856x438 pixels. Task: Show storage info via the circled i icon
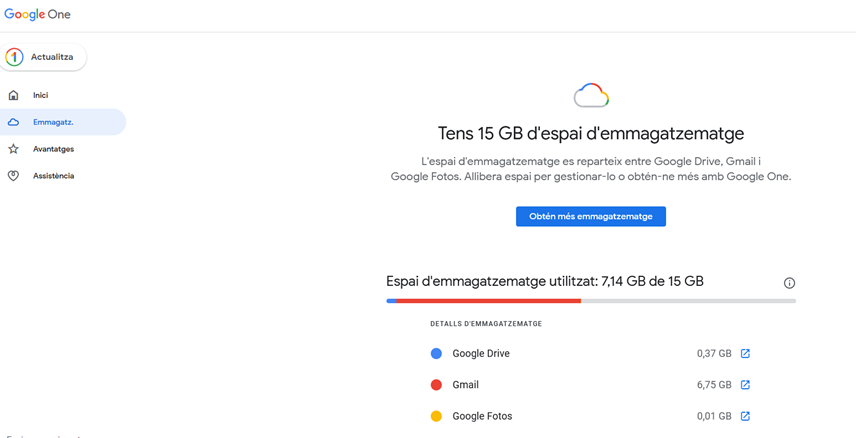click(789, 283)
